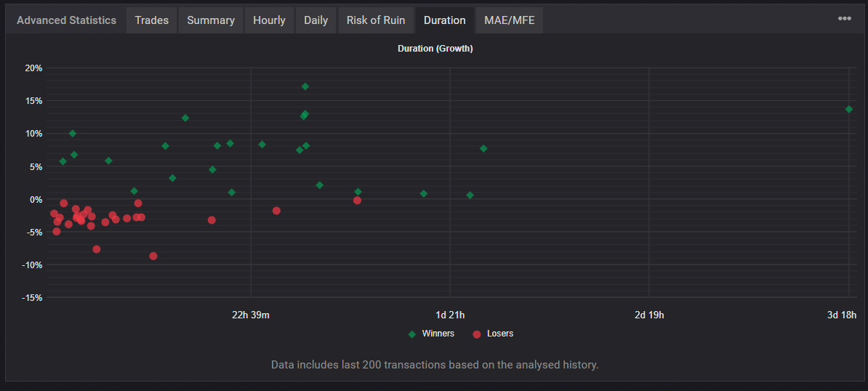The height and width of the screenshot is (391, 868).
Task: Click the winner point at 3d 18h
Action: tap(849, 109)
